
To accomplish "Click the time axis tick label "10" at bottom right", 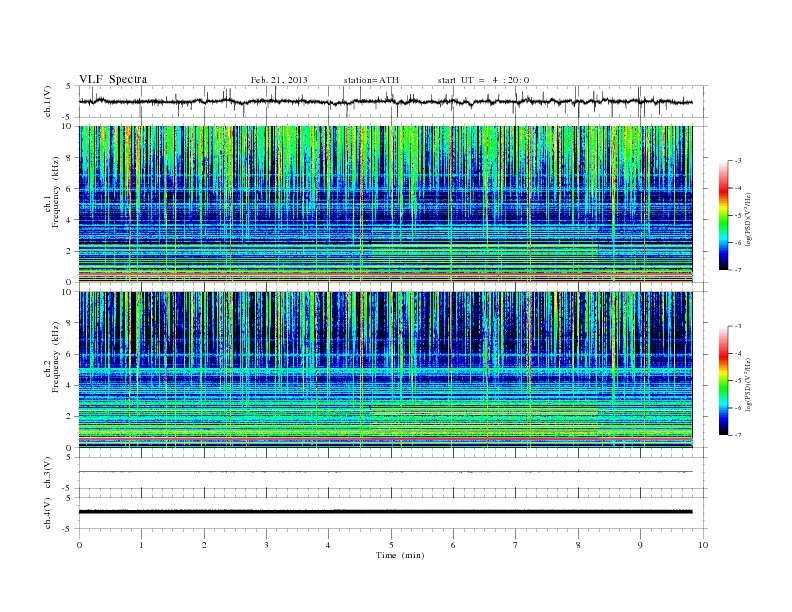I will point(703,545).
